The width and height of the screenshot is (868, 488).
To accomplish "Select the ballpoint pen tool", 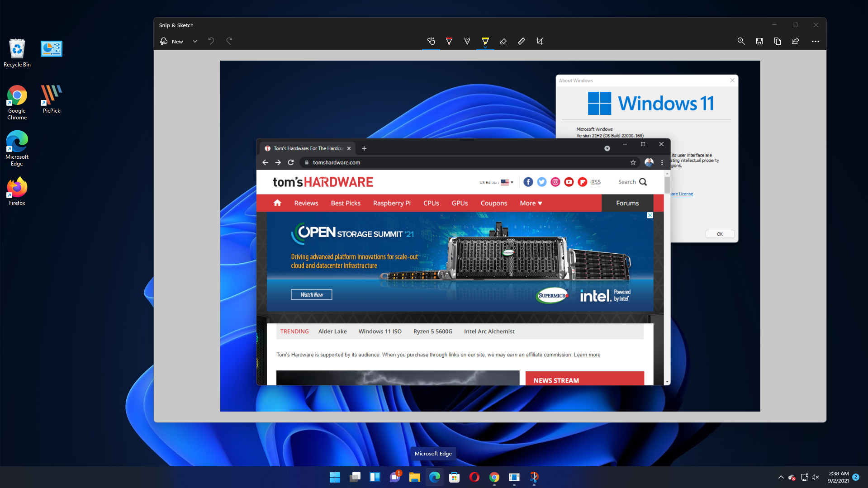I will point(449,41).
